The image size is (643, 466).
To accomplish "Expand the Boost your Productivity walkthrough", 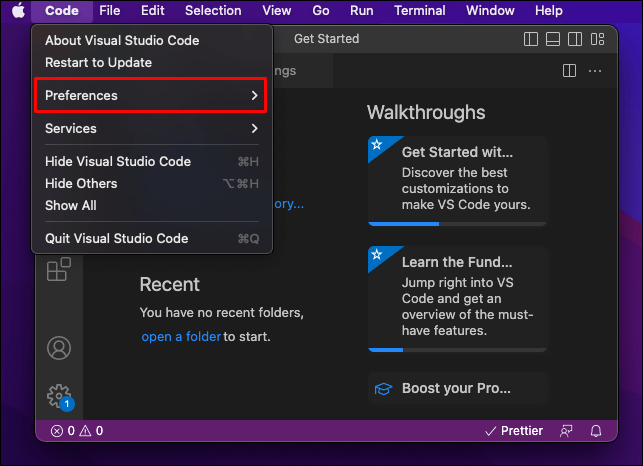I will click(457, 388).
